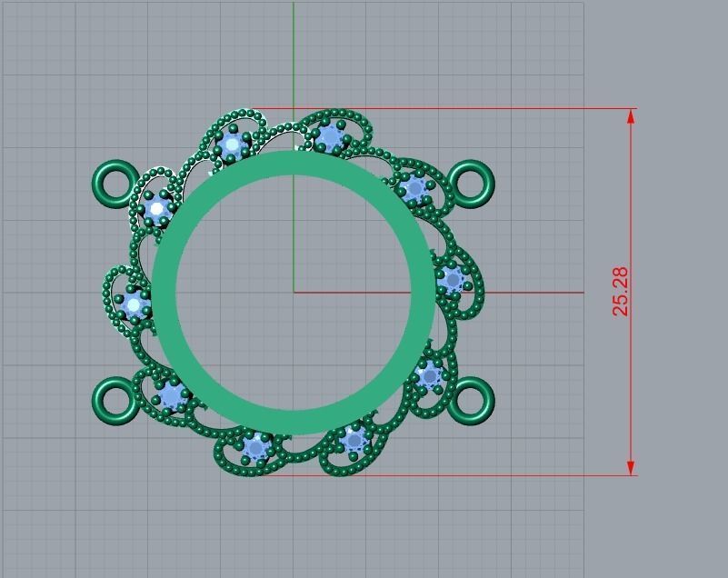This screenshot has width=728, height=578.
Task: Select the large central green ring band
Action: click(294, 293)
